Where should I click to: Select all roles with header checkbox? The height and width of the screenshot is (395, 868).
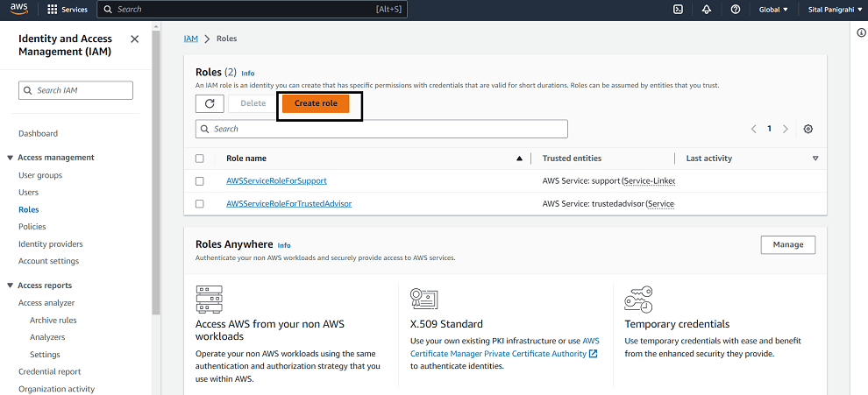click(x=200, y=159)
